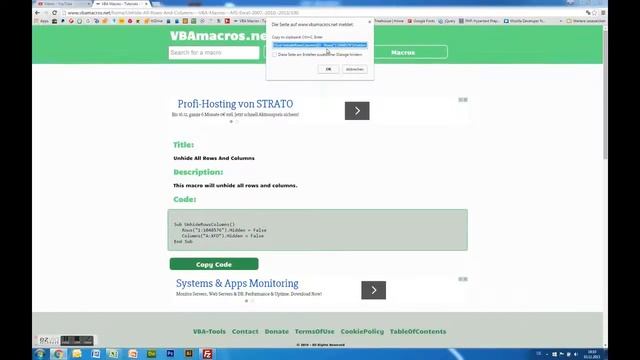Open the Apps bookmark shortcut

click(42, 21)
